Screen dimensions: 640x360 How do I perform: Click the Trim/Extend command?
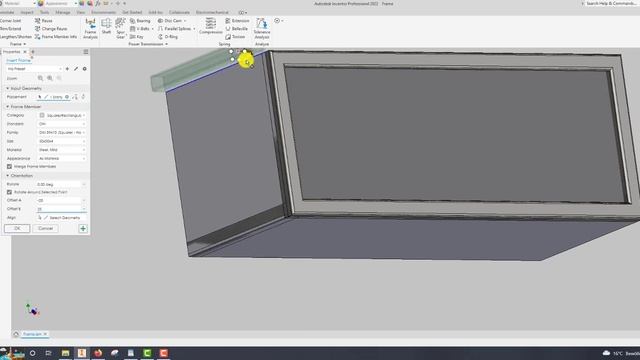coord(11,29)
